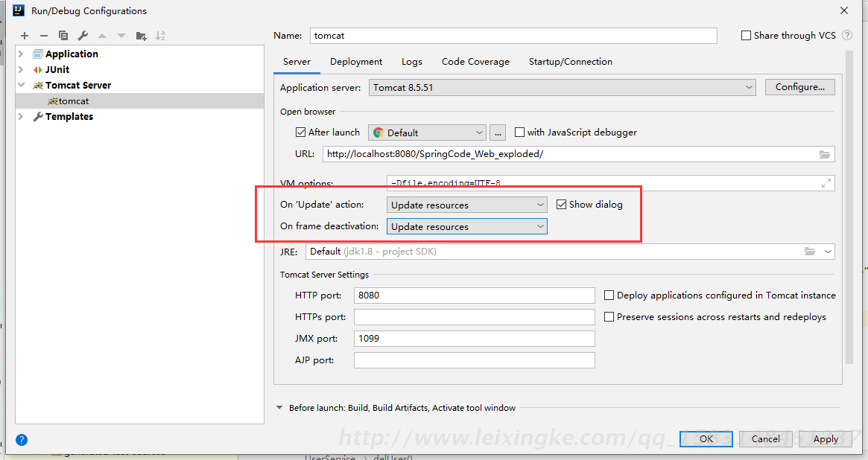Create a new folder with the folder icon
Image resolution: width=868 pixels, height=460 pixels.
(x=141, y=36)
